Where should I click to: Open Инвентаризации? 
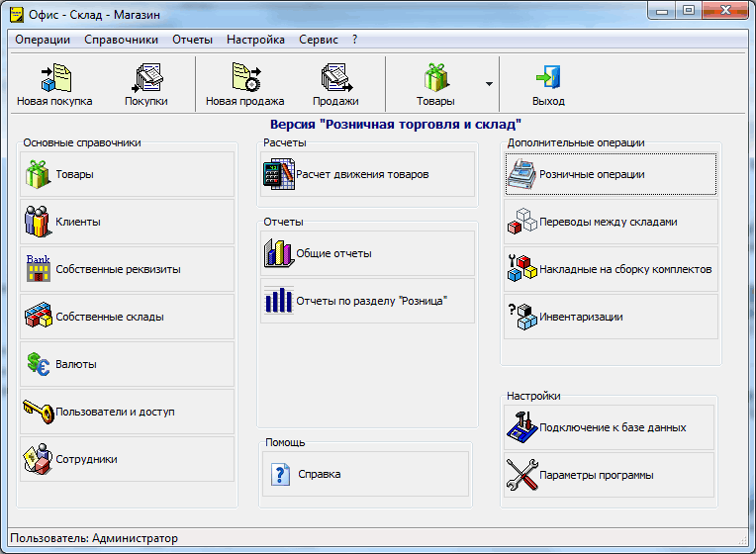[x=520, y=317]
